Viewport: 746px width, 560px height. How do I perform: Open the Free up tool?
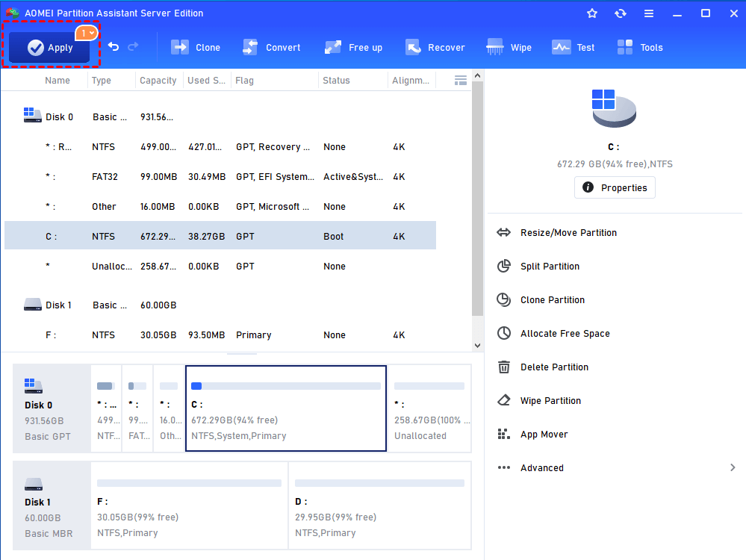[x=353, y=48]
